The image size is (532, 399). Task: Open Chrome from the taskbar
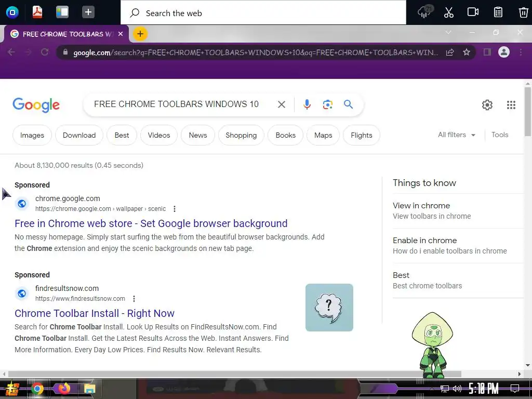point(37,389)
